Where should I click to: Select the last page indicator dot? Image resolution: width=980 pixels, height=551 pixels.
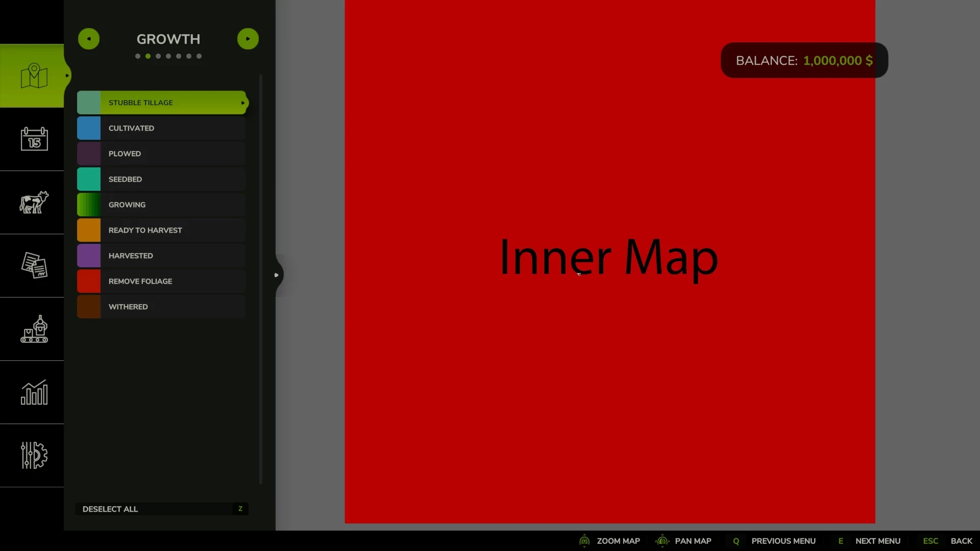click(199, 56)
